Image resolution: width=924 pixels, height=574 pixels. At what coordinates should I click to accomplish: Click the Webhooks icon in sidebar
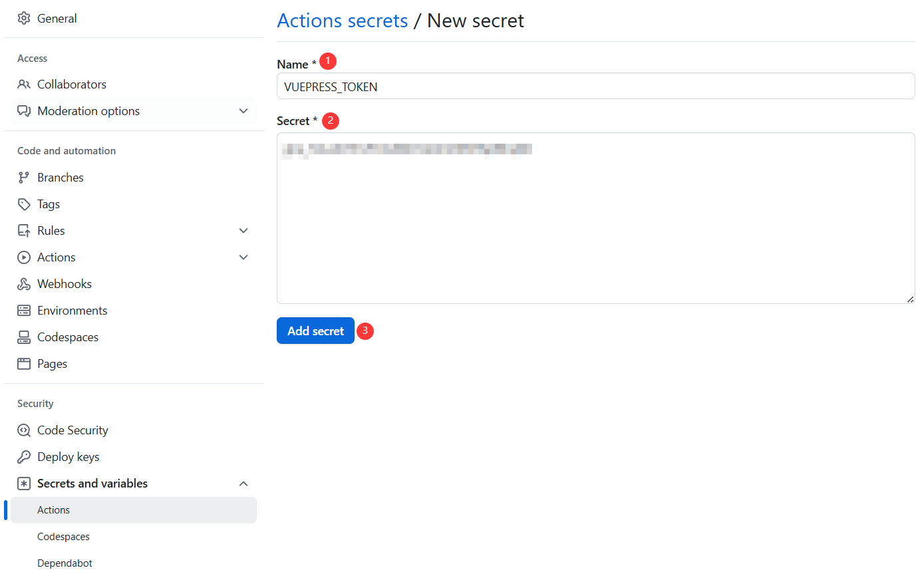tap(24, 284)
